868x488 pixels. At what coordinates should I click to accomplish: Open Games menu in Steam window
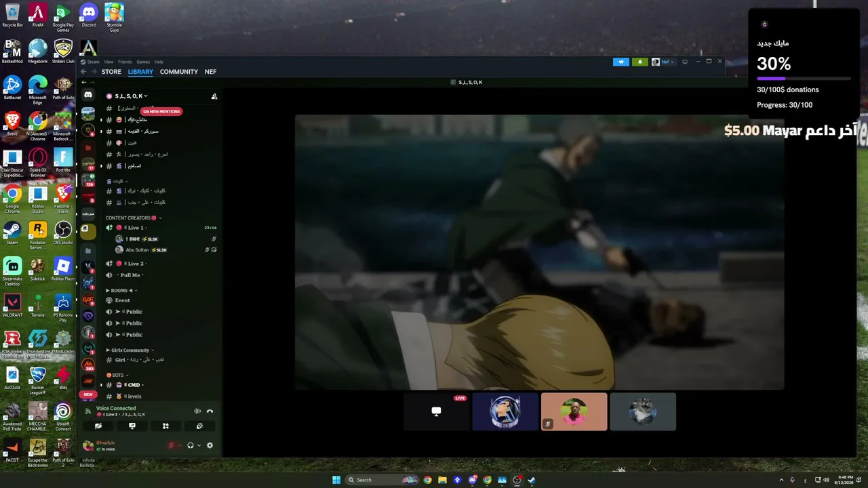click(143, 62)
